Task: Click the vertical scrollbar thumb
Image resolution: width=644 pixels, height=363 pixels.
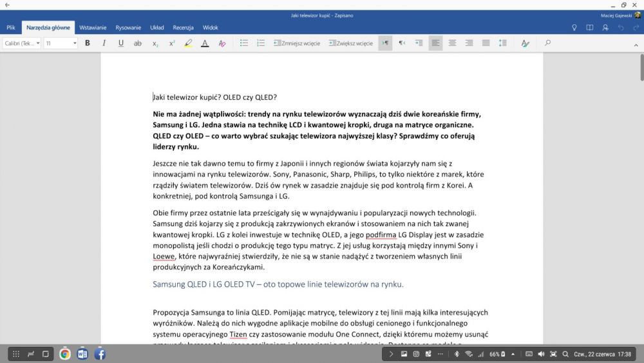Action: coord(642,68)
